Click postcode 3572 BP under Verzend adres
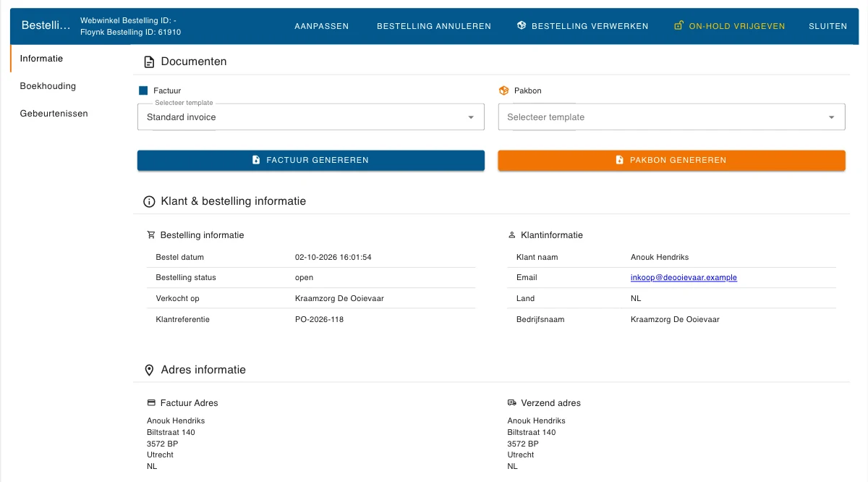The width and height of the screenshot is (868, 482). 523,444
